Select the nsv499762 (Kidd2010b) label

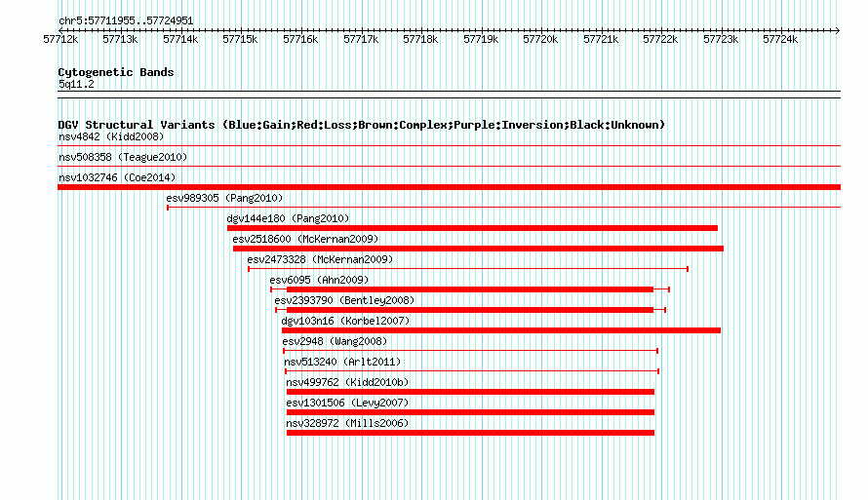coord(347,382)
